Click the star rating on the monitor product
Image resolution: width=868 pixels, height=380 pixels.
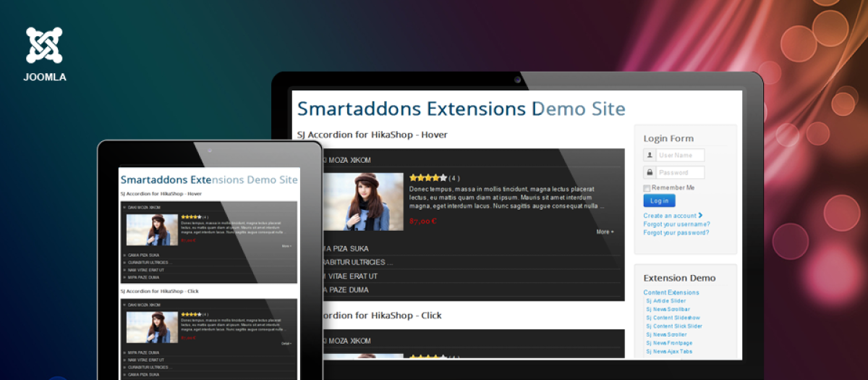pos(427,177)
